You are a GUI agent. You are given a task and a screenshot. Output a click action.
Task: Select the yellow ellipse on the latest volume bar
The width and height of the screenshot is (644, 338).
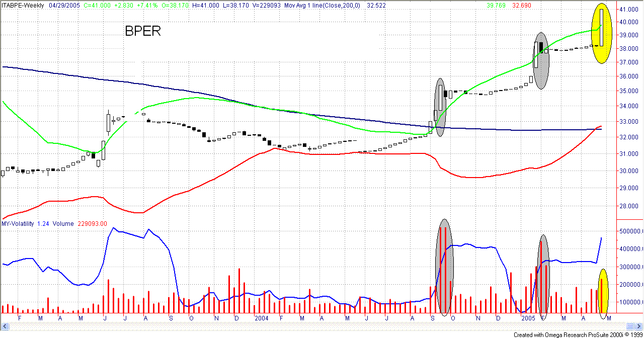[603, 291]
